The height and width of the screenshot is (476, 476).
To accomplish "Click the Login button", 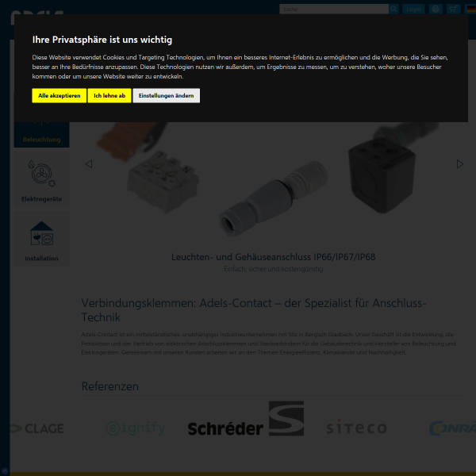I will click(413, 9).
